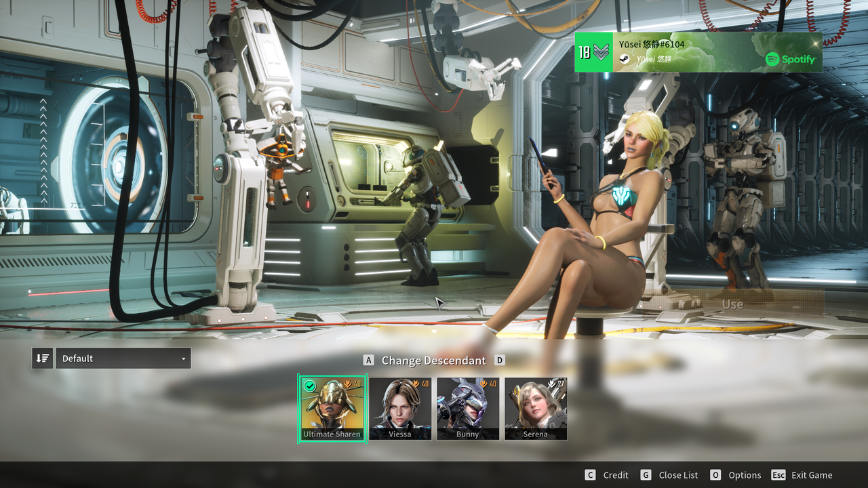
Task: Click the Steam icon under the player name
Action: [625, 59]
